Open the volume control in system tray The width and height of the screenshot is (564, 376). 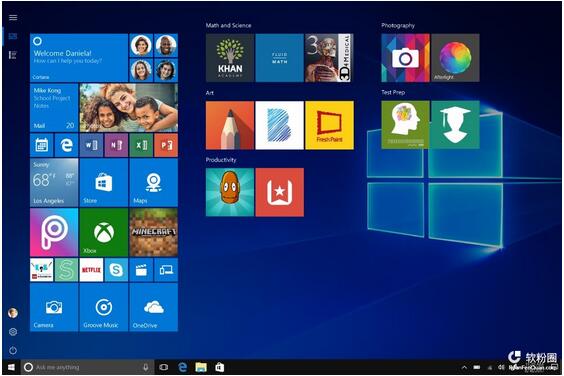(501, 367)
